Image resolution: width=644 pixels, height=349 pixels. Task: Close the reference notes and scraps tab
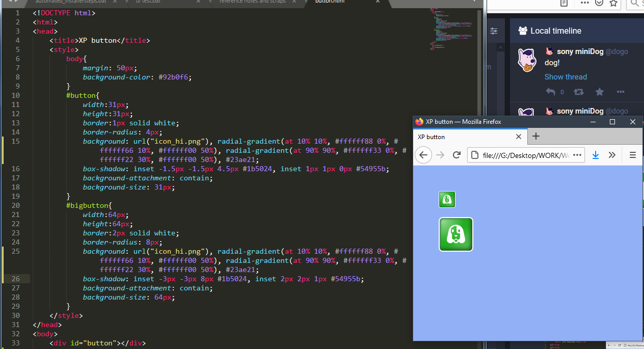coord(294,2)
